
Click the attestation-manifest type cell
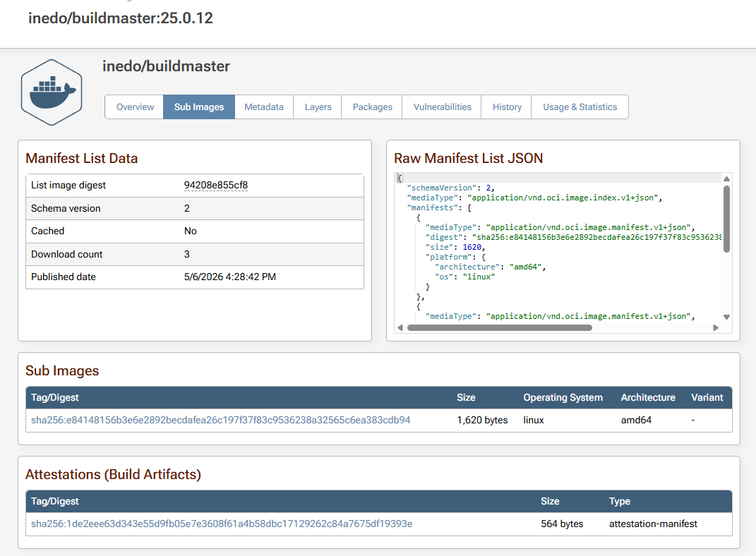tap(653, 524)
